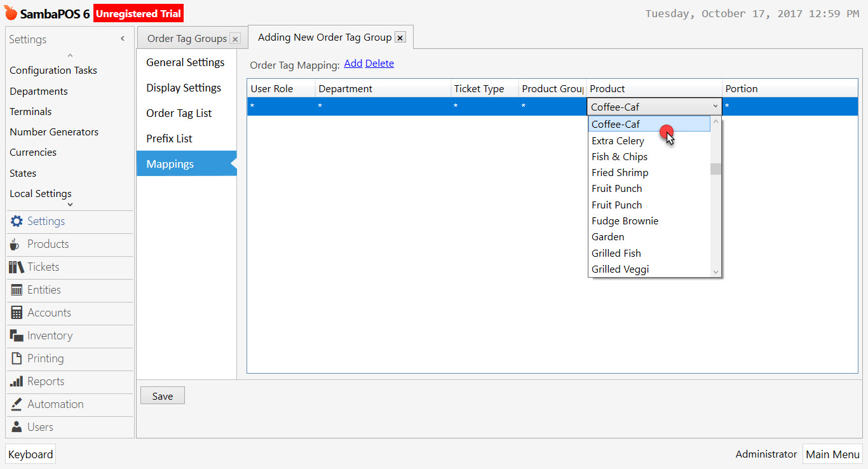Screen dimensions: 868x469
Task: Open the Accounts calculator icon
Action: click(x=15, y=313)
